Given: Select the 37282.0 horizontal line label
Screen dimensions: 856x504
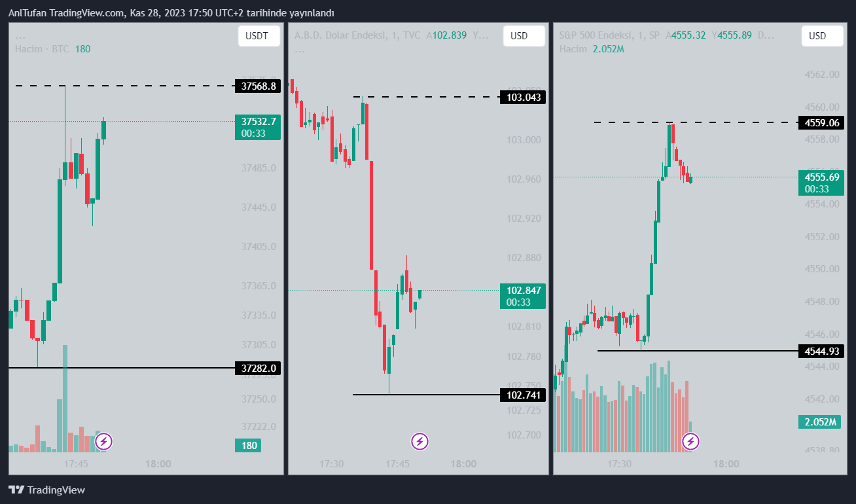Looking at the screenshot, I should click(x=258, y=368).
